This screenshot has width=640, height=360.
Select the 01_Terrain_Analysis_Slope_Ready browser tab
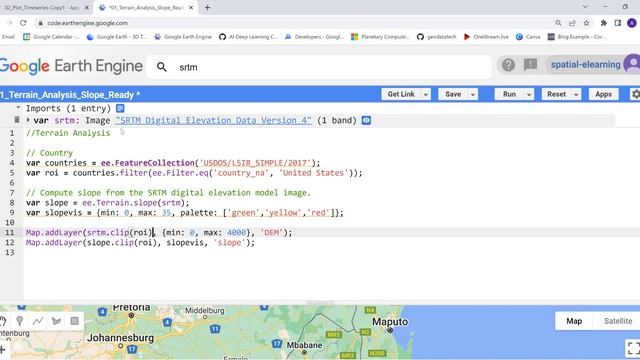coord(145,7)
